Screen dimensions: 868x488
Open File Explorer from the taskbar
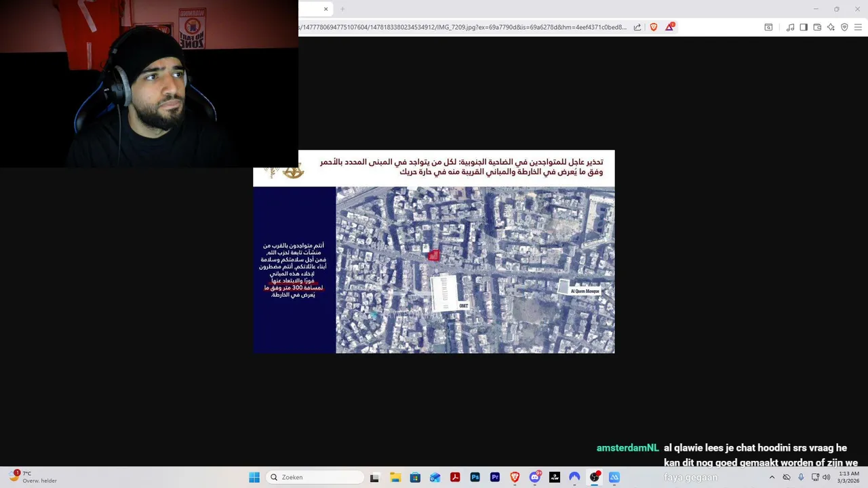coord(395,477)
